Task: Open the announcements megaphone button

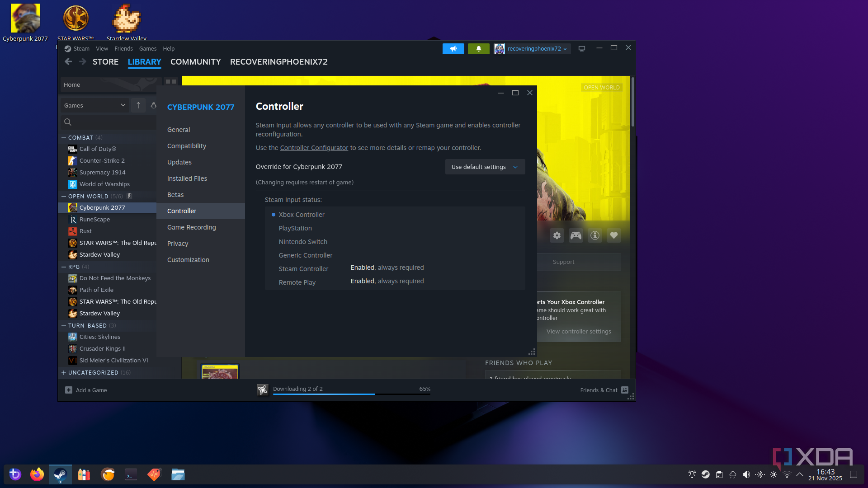Action: point(453,49)
